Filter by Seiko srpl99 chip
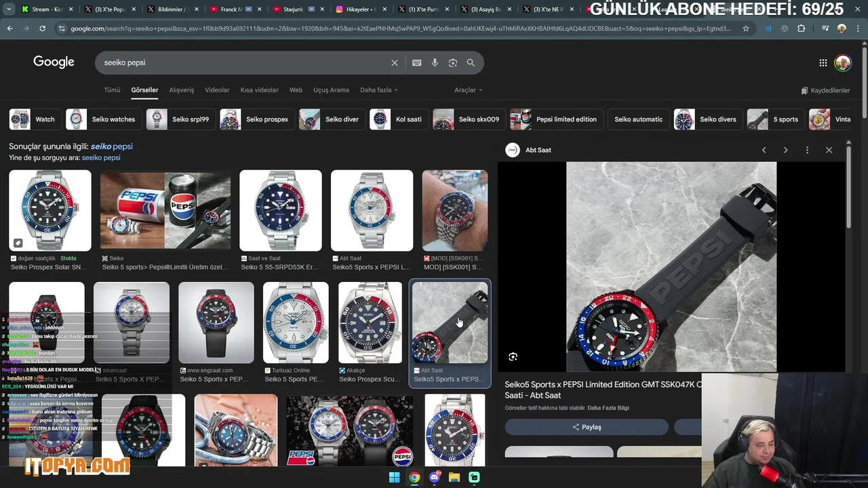The width and height of the screenshot is (868, 488). pos(181,119)
